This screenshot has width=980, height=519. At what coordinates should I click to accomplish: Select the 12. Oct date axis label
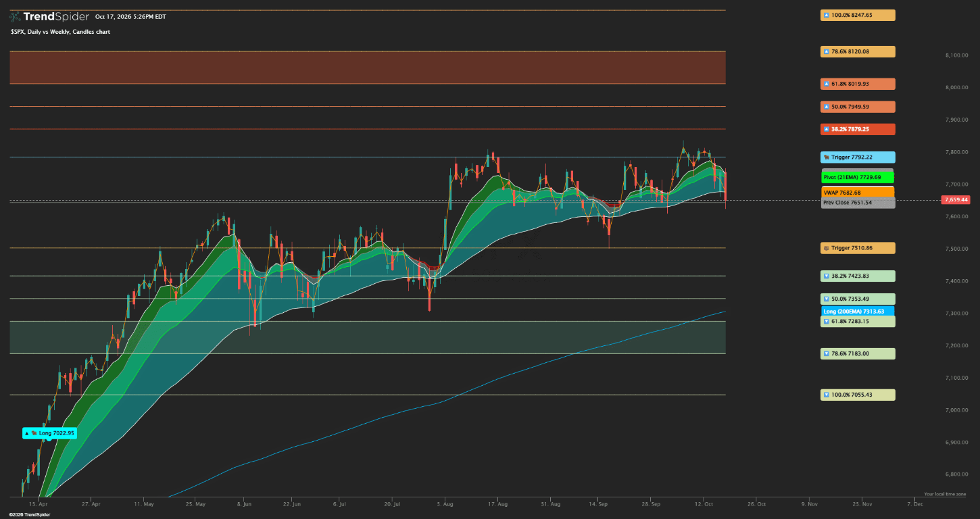tap(704, 504)
